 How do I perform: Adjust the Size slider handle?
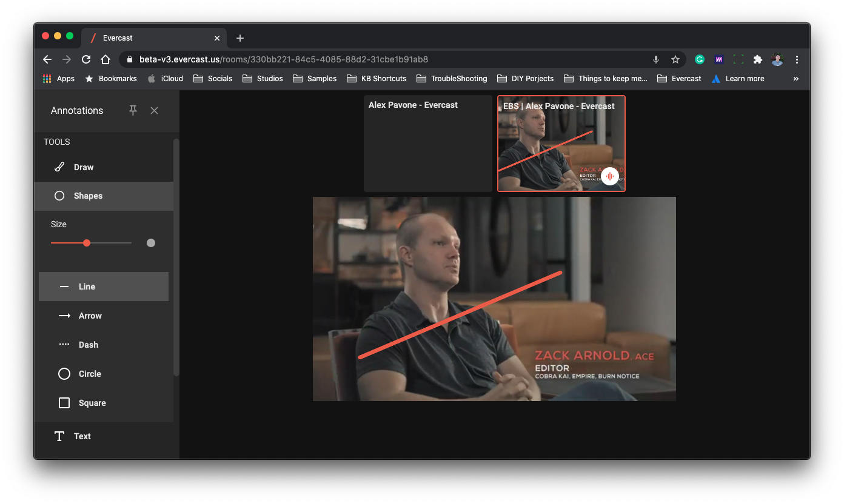[87, 243]
